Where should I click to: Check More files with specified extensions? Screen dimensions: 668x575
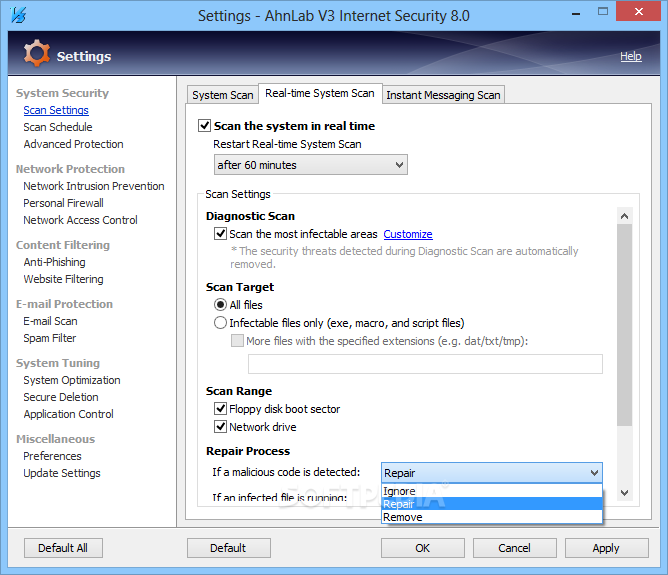(x=237, y=341)
